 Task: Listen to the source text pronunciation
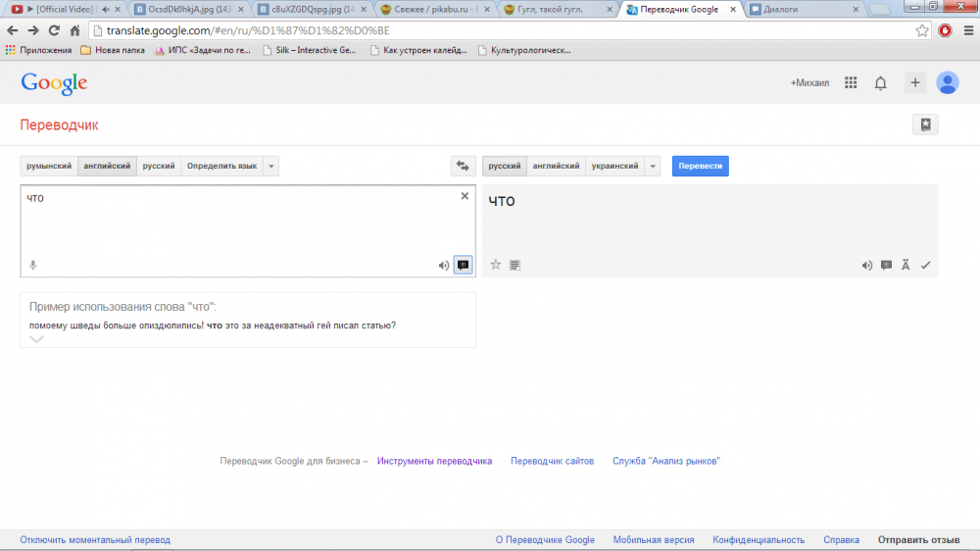click(x=443, y=265)
